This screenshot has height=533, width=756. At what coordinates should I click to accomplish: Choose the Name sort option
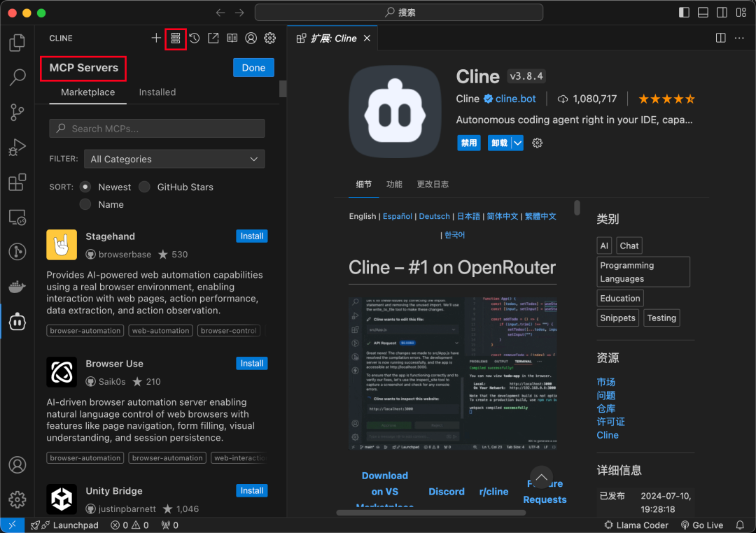[x=85, y=204]
